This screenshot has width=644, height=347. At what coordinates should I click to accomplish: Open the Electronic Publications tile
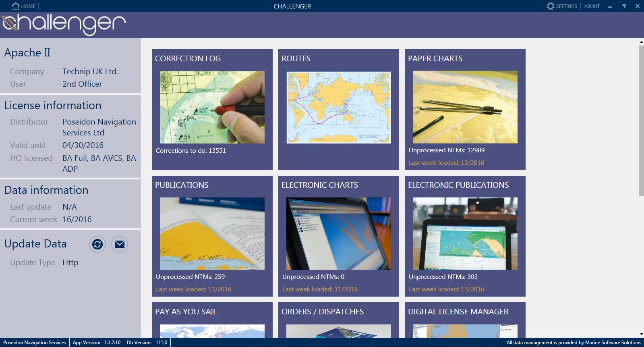(x=465, y=236)
